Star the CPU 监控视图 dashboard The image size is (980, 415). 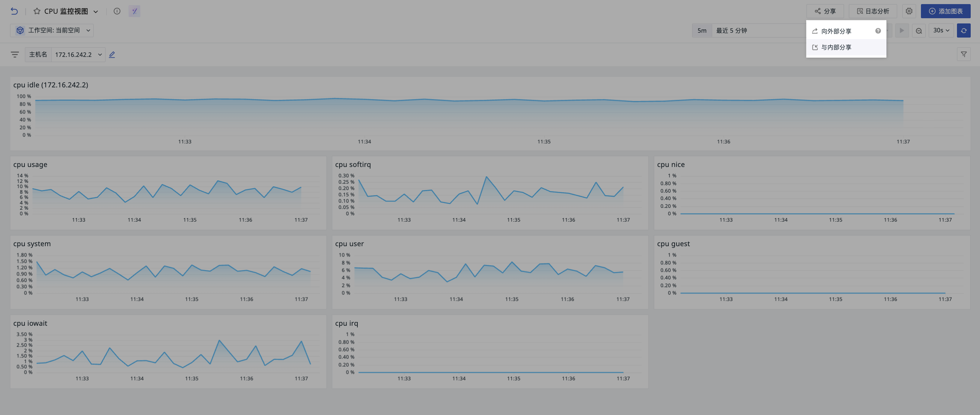tap(37, 12)
